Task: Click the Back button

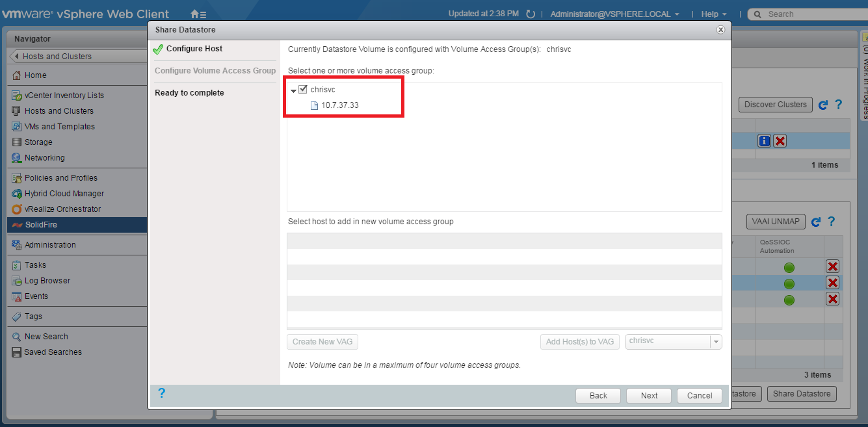Action: (598, 395)
